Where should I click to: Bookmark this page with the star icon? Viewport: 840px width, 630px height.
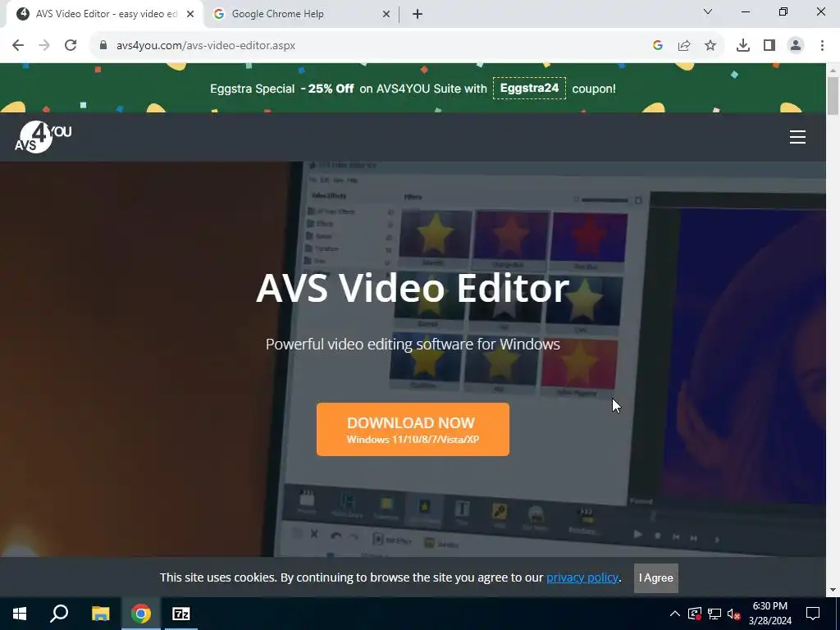pyautogui.click(x=710, y=46)
